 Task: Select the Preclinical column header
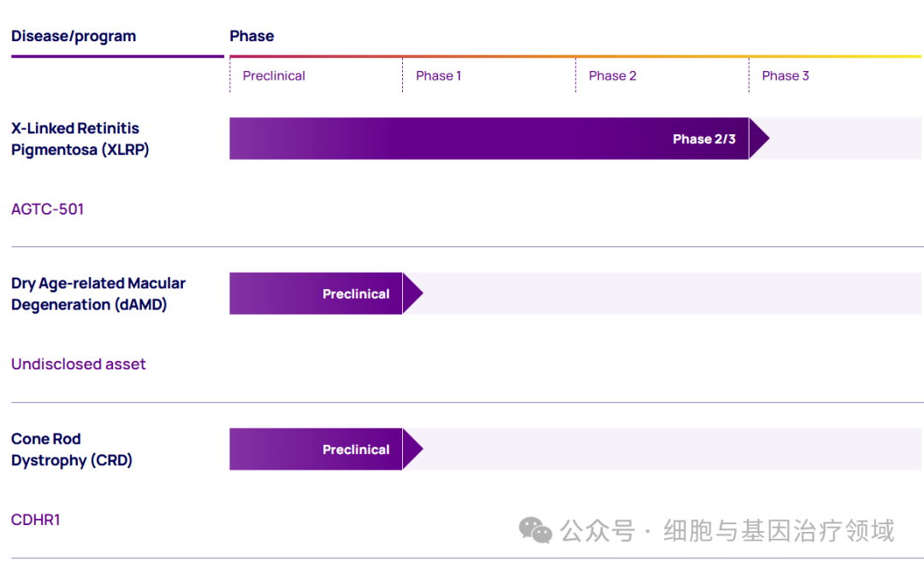pos(274,76)
